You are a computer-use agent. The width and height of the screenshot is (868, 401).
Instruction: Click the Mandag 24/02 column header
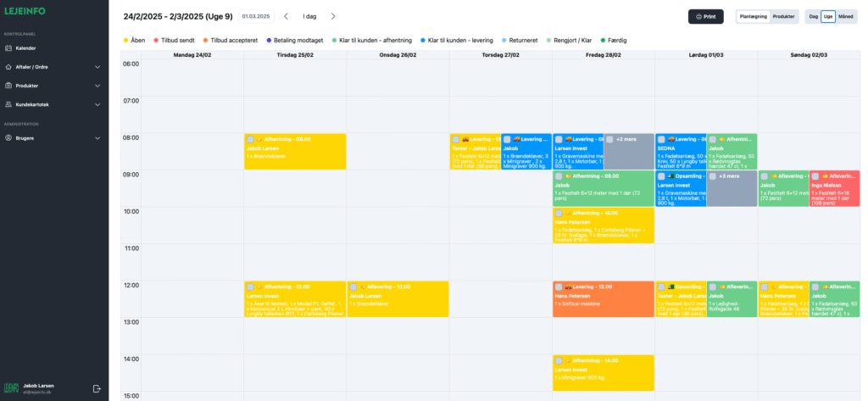coord(192,55)
